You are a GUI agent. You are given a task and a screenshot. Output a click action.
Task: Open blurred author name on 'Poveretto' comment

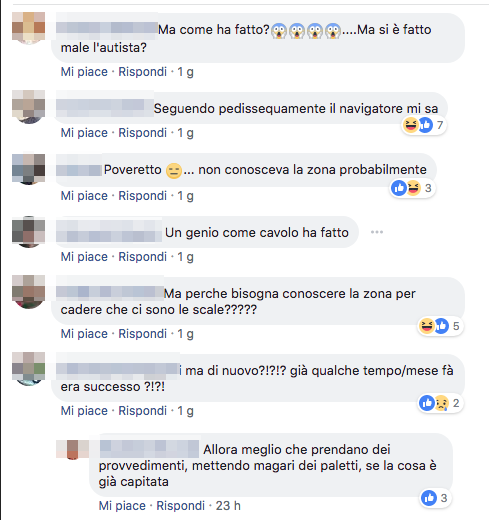[79, 170]
